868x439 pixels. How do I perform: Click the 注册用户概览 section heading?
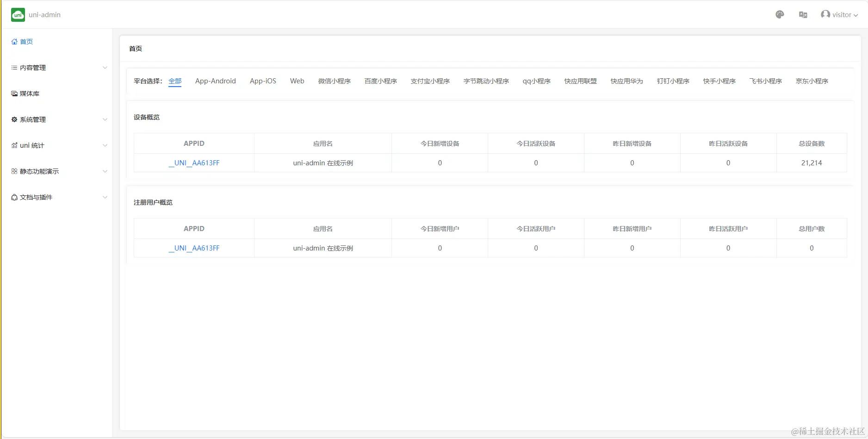(153, 202)
